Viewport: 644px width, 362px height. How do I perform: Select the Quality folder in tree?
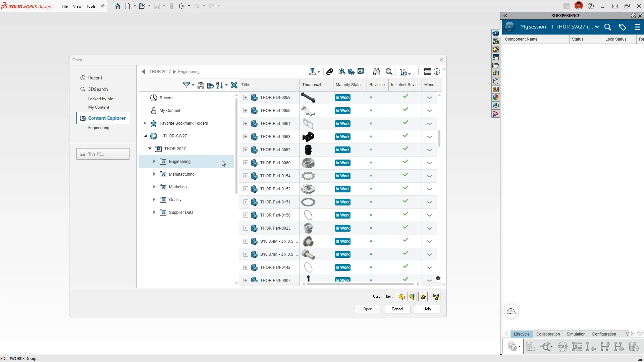(175, 199)
